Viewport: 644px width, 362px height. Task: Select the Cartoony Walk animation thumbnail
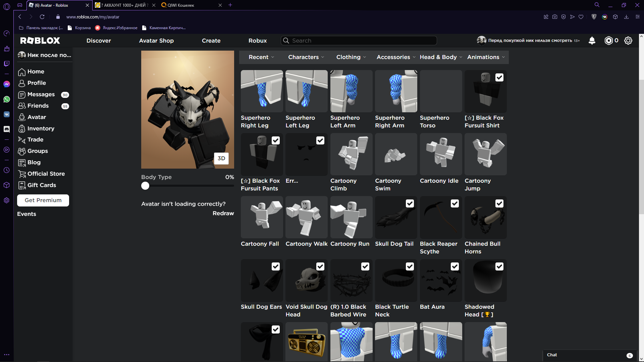(307, 217)
